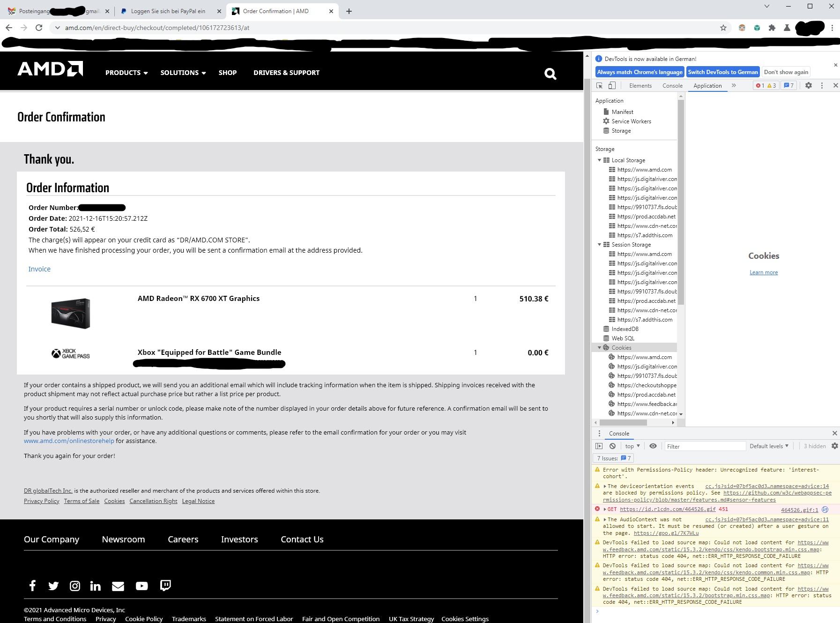Bookmark this page with star icon
840x623 pixels.
point(723,28)
